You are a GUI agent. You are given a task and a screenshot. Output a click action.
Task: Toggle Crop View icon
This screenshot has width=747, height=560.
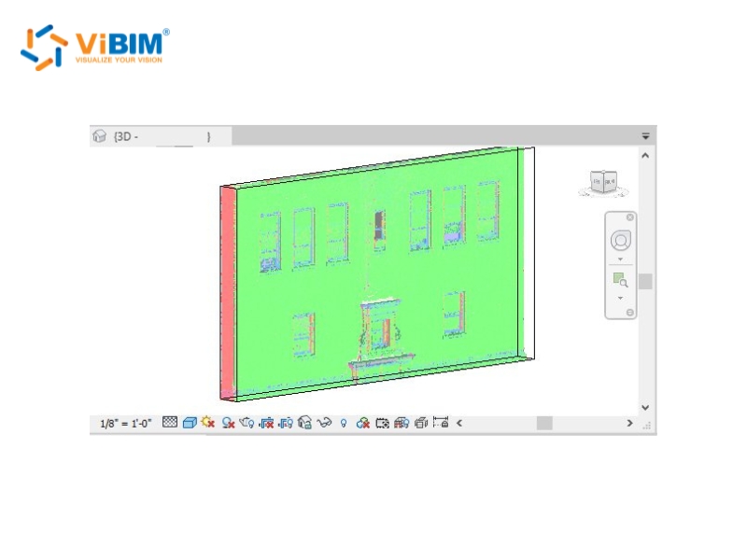click(266, 423)
